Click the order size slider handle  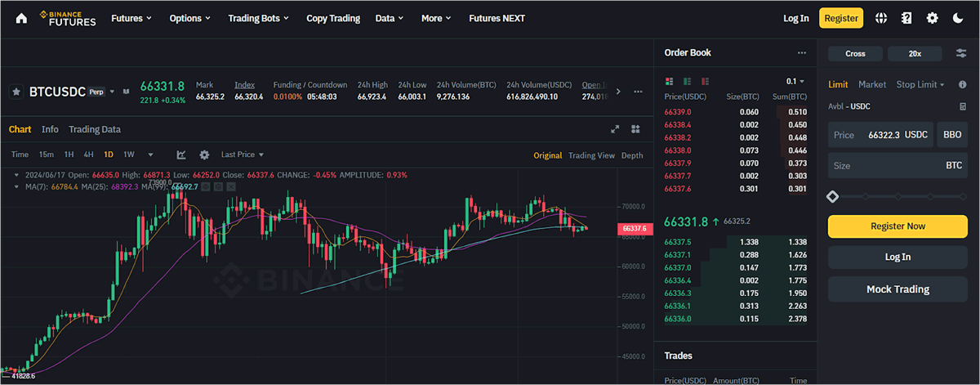point(833,196)
